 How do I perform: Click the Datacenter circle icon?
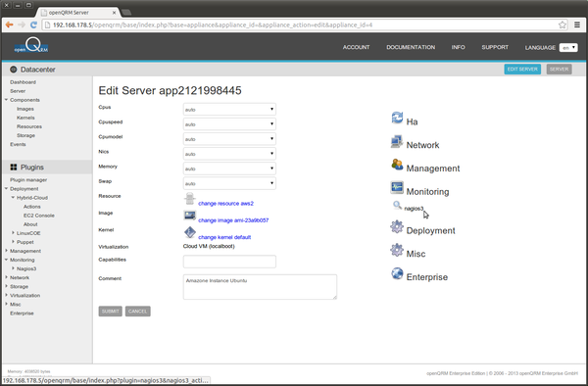pyautogui.click(x=14, y=70)
